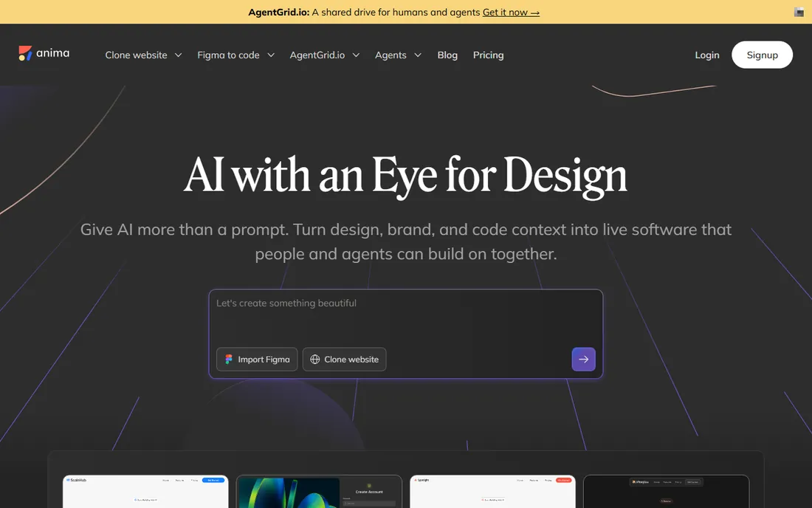Screen dimensions: 812x508
Task: Follow the 'Get it now' banner link
Action: 511,13
